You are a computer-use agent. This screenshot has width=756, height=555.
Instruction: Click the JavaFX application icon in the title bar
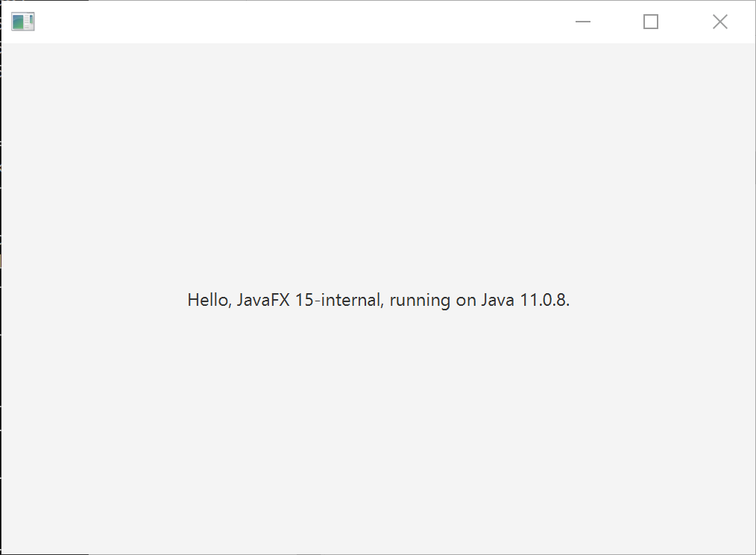[x=22, y=21]
